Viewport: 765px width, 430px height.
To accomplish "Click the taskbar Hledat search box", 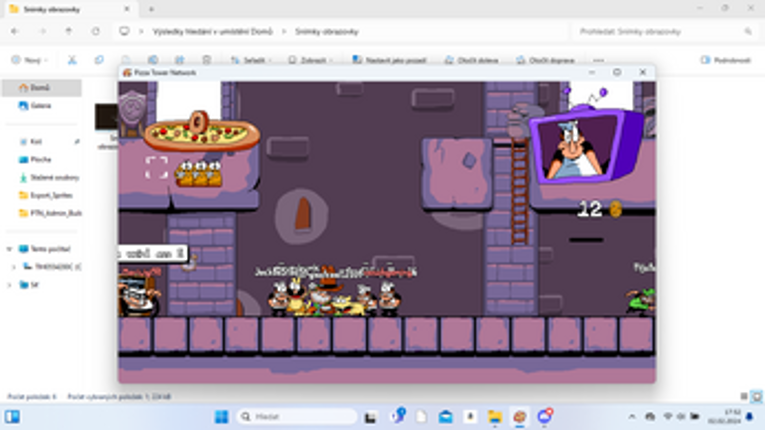I will click(x=296, y=416).
